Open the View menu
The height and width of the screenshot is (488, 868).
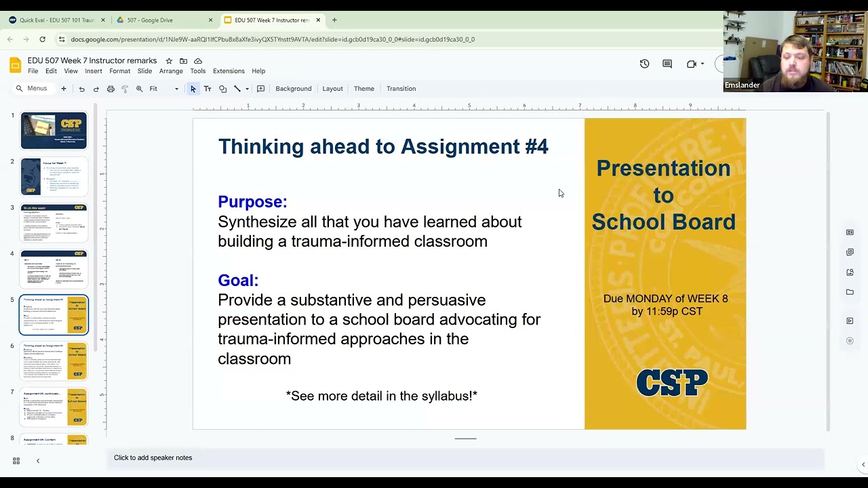71,71
